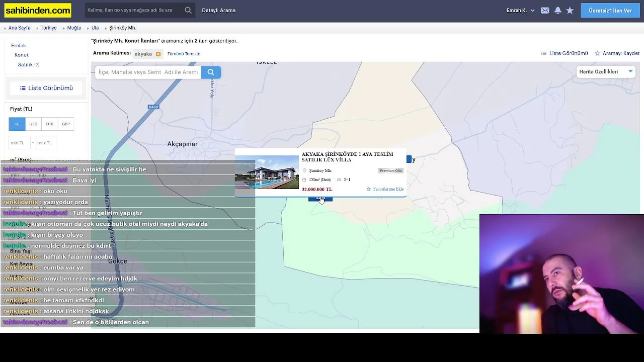644x362 pixels.
Task: Click the D400 road marker on map
Action: point(153,107)
